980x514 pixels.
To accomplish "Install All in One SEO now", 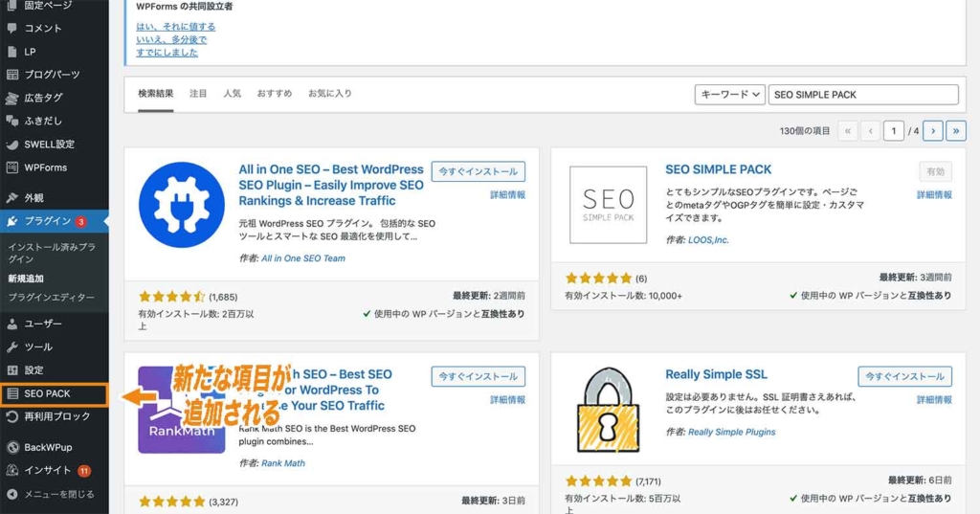I will click(479, 171).
